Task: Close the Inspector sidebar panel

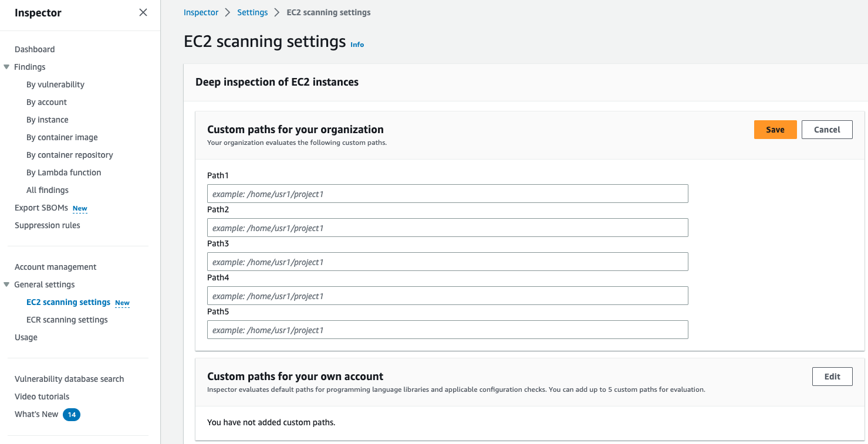Action: click(x=143, y=12)
